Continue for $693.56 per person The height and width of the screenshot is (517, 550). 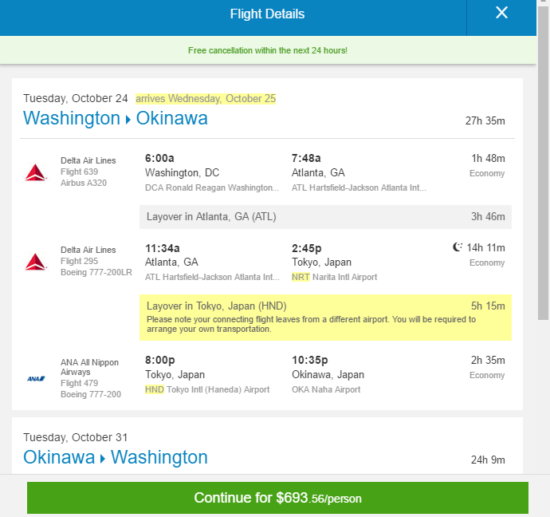277,498
